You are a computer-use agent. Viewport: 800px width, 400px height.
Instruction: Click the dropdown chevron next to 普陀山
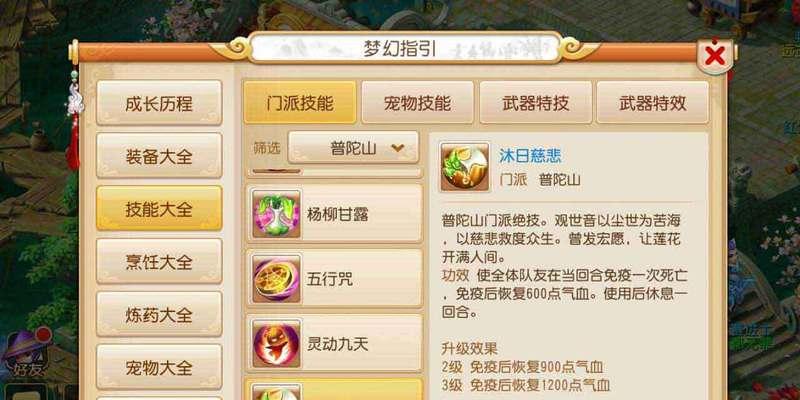click(x=397, y=148)
